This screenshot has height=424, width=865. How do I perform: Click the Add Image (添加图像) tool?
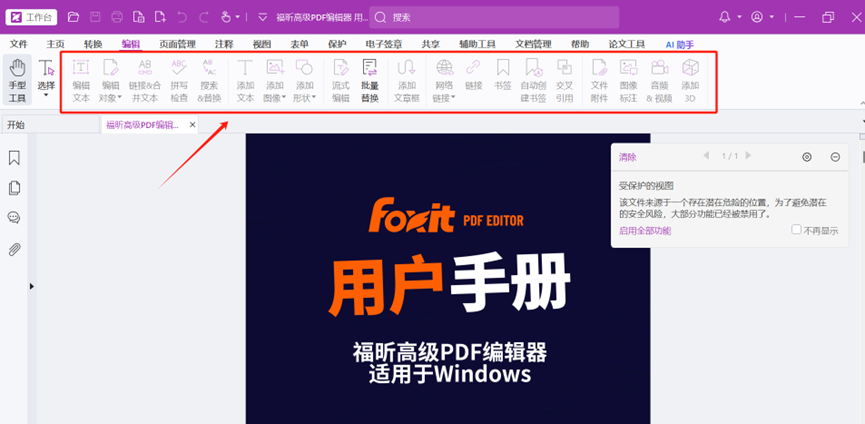coord(275,81)
